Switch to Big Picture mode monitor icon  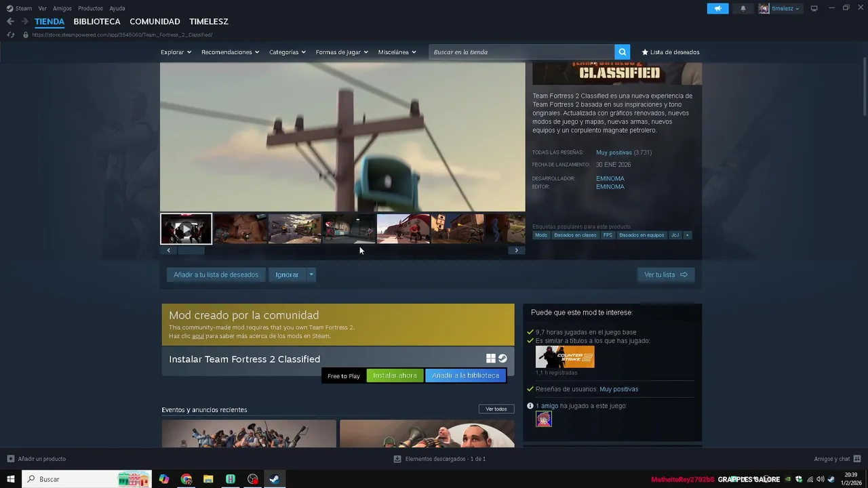point(814,8)
